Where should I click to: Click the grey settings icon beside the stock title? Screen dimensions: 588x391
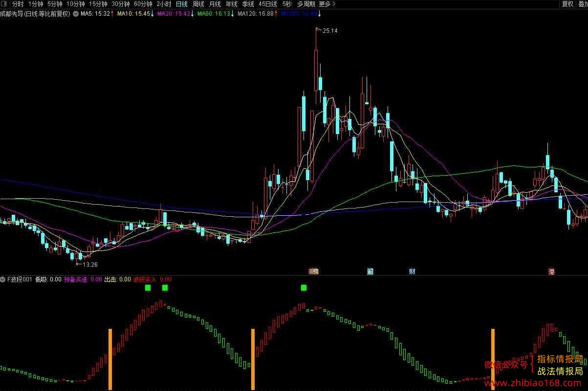(76, 14)
